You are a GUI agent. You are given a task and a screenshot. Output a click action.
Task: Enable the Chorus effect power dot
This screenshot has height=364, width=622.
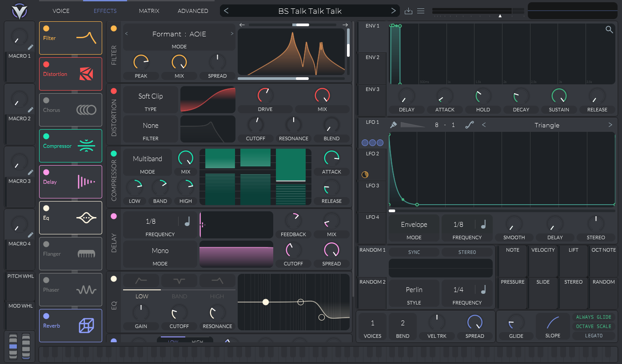[x=46, y=100]
